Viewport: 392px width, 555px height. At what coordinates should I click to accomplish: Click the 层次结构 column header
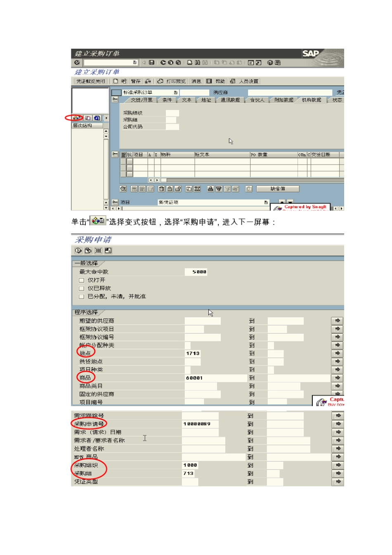pos(87,125)
